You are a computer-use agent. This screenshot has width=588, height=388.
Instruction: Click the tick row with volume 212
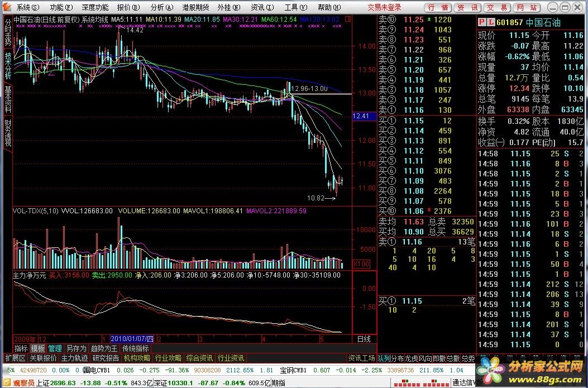530,285
